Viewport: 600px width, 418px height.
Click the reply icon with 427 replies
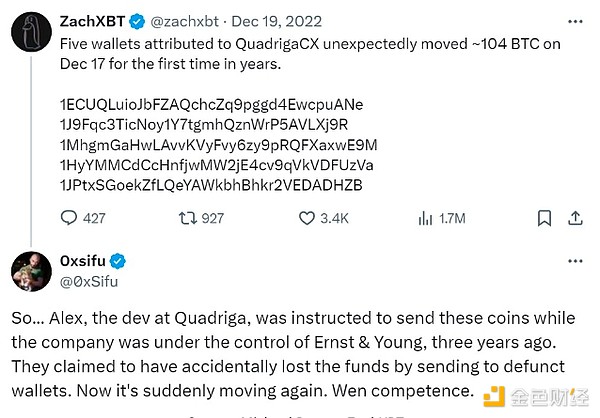pyautogui.click(x=70, y=217)
